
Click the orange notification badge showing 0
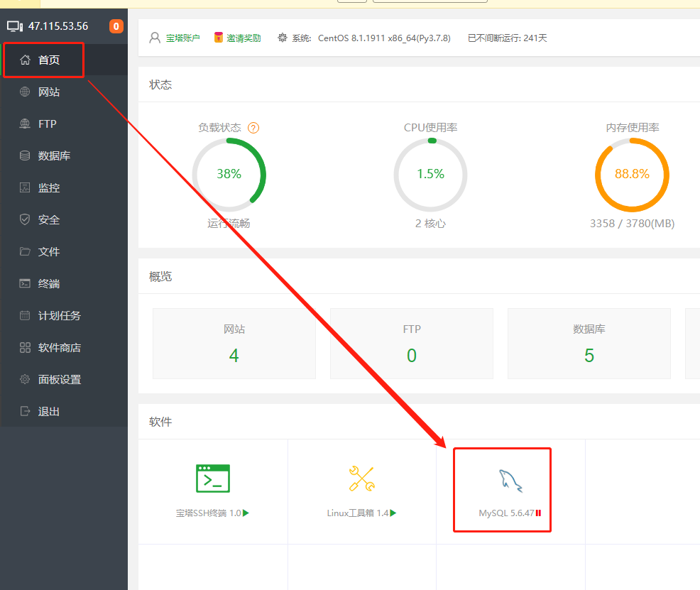116,26
